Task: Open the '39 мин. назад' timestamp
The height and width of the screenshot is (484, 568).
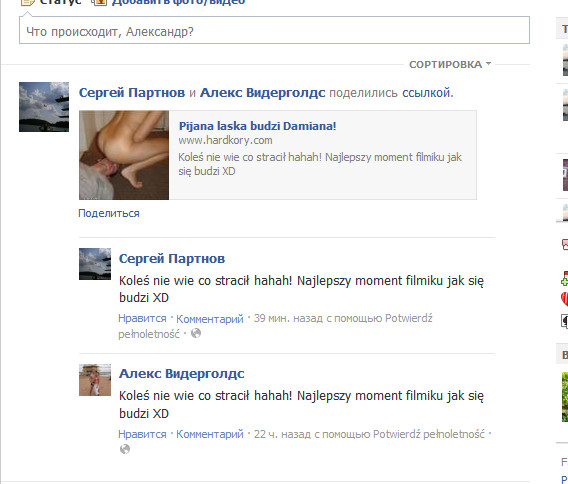Action: tap(288, 318)
